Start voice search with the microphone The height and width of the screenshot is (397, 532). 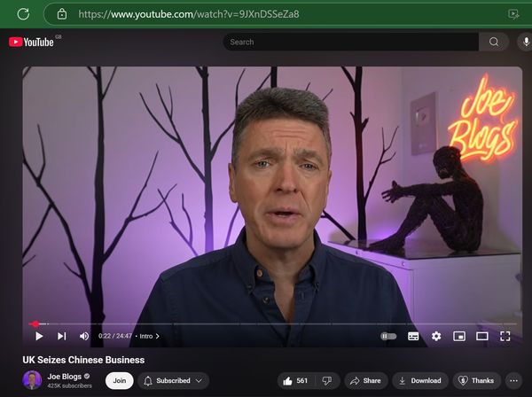pyautogui.click(x=526, y=42)
